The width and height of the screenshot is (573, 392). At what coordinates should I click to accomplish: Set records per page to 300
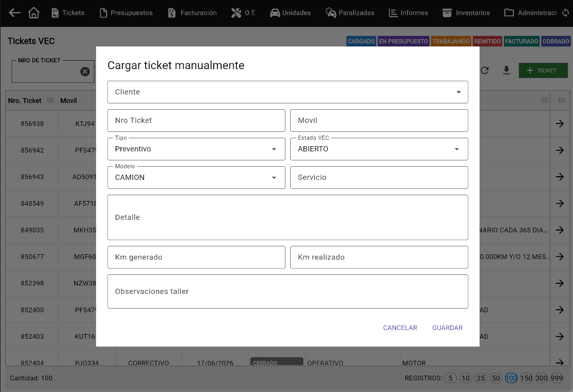pos(541,378)
